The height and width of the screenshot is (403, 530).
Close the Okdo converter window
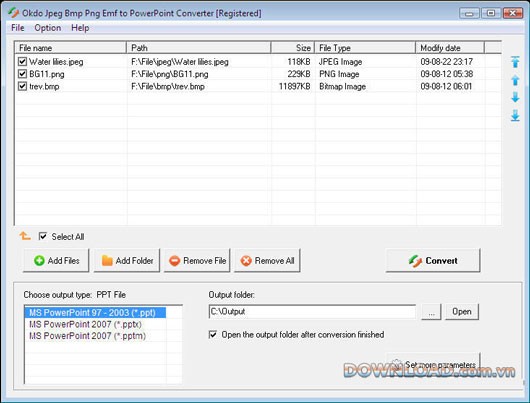pos(513,13)
